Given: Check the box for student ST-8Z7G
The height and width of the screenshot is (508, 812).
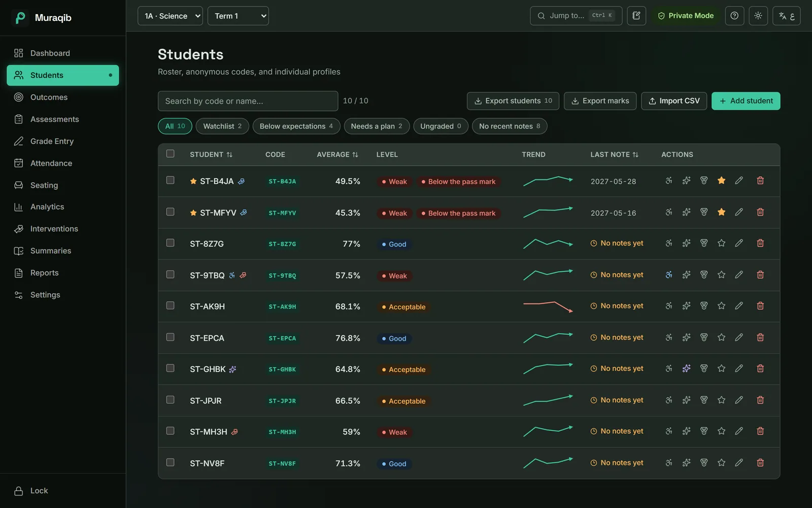Looking at the screenshot, I should [171, 243].
